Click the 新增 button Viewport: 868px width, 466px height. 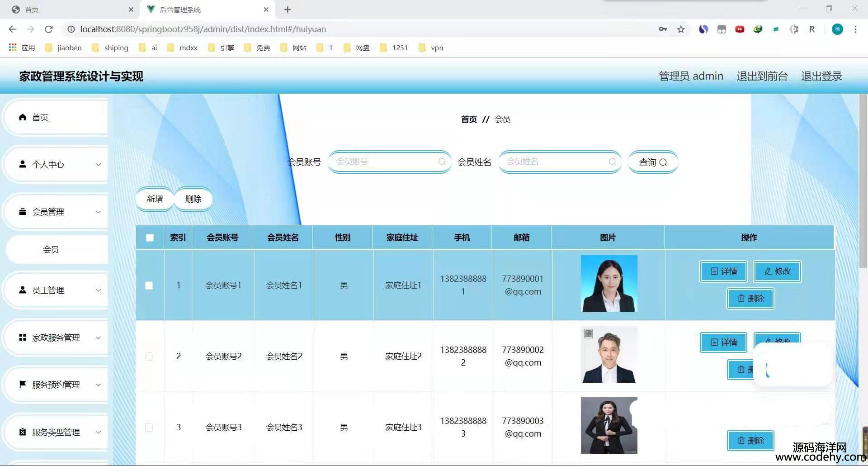[155, 199]
